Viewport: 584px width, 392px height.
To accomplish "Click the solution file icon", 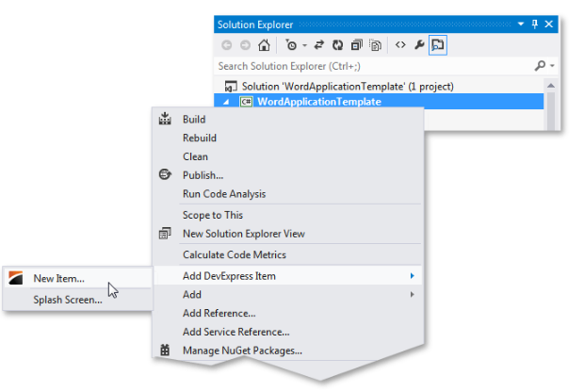I will (x=231, y=87).
